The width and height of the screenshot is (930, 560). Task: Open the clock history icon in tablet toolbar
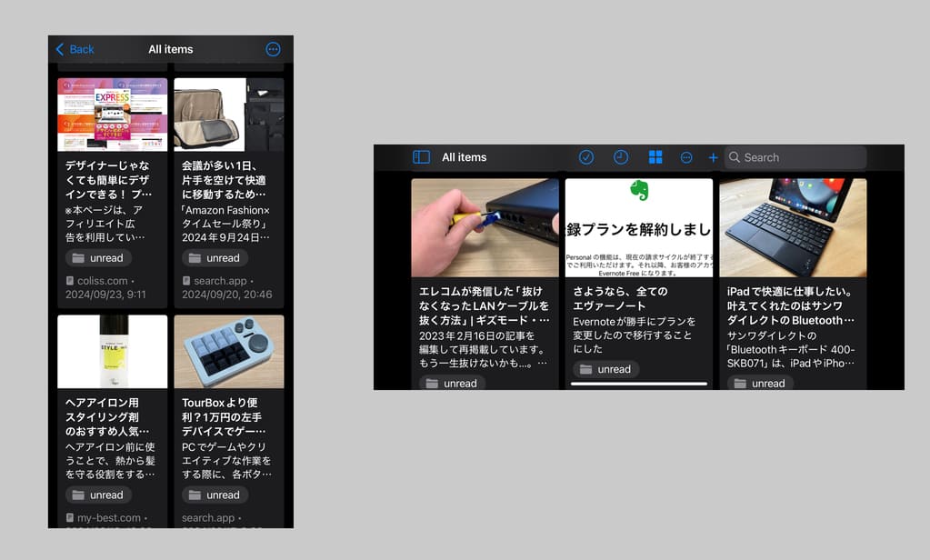coord(620,157)
